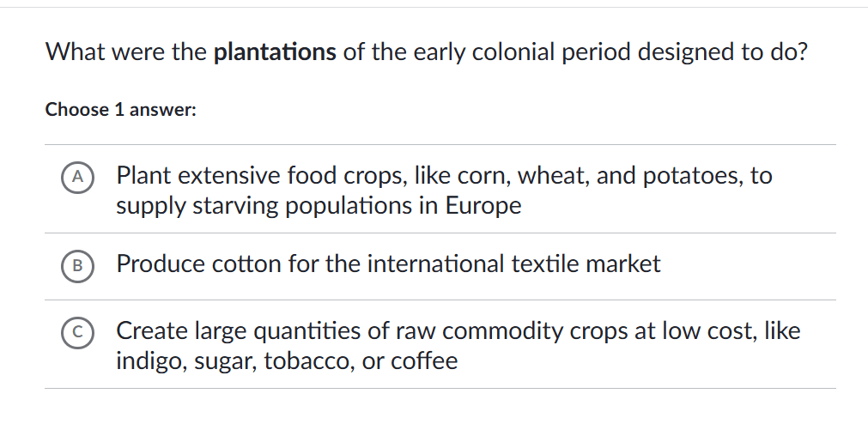
Task: Select radio button C
Action: (x=77, y=332)
